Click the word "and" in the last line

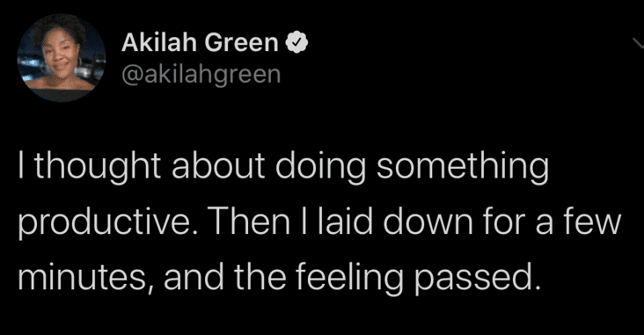194,276
